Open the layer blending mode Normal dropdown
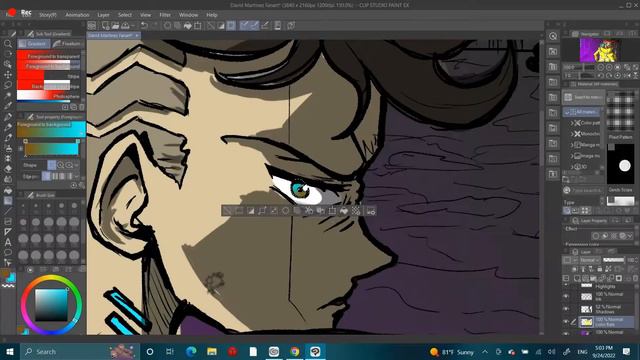640x360 pixels. pyautogui.click(x=590, y=260)
